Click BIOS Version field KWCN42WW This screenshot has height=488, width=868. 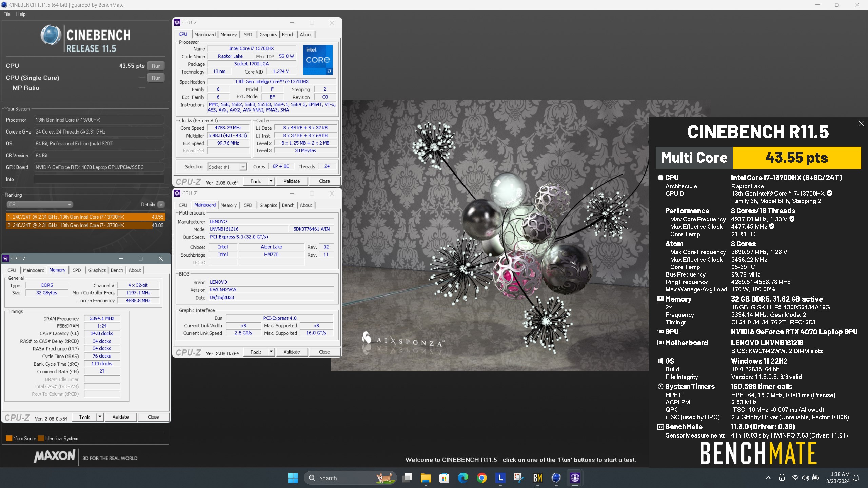[x=271, y=290]
